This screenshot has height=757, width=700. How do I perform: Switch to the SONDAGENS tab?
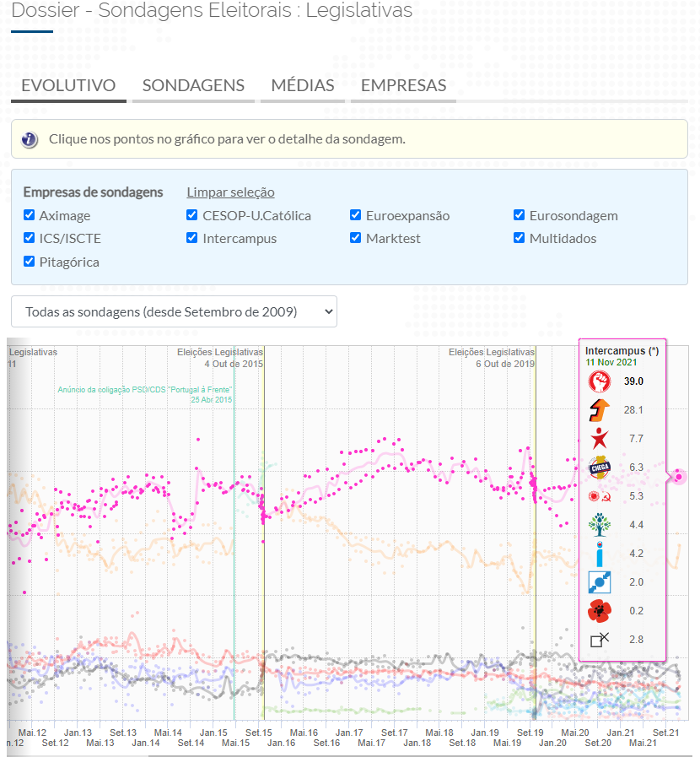(x=193, y=85)
